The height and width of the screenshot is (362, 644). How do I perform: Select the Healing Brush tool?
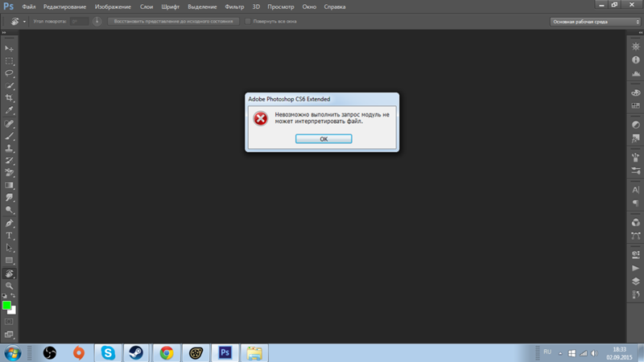click(9, 124)
